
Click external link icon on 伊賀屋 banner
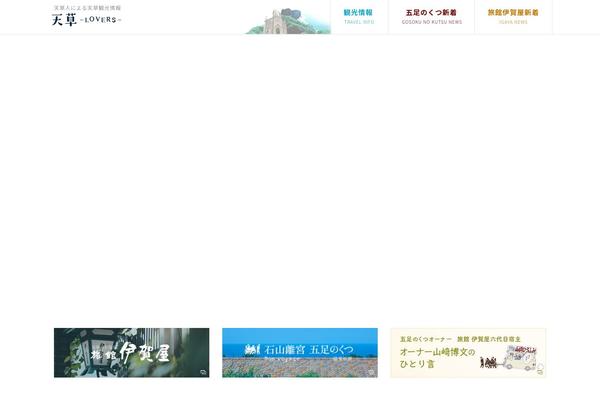[203, 372]
